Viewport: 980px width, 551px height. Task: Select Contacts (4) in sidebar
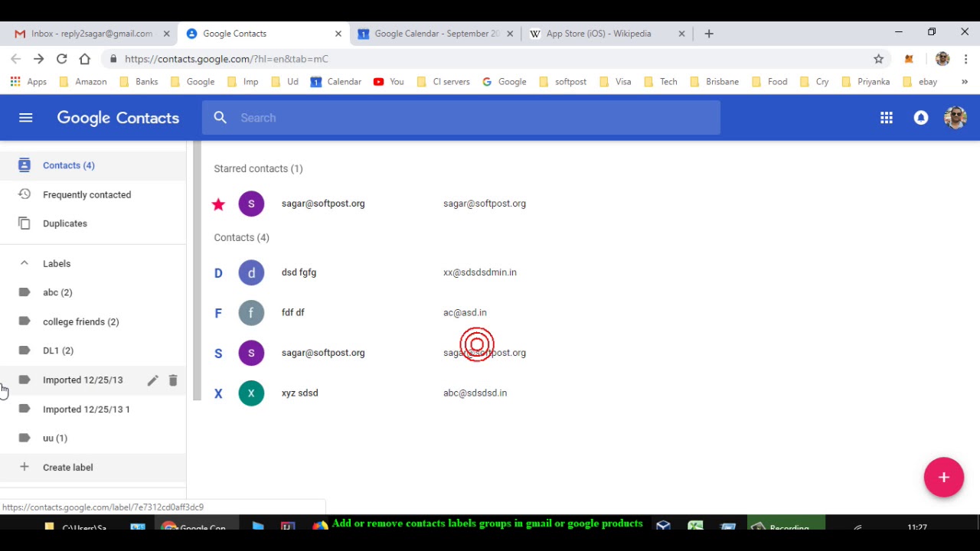pyautogui.click(x=93, y=165)
